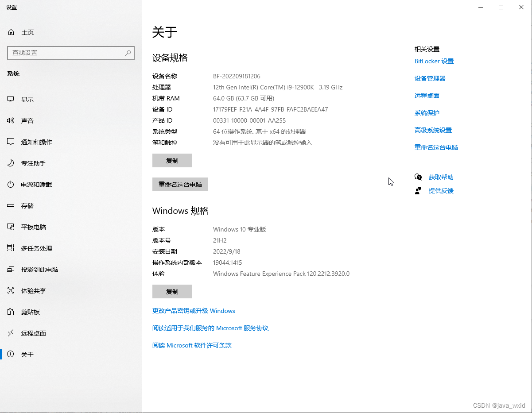Click the 通知和操作 notification icon
532x413 pixels.
[x=11, y=142]
